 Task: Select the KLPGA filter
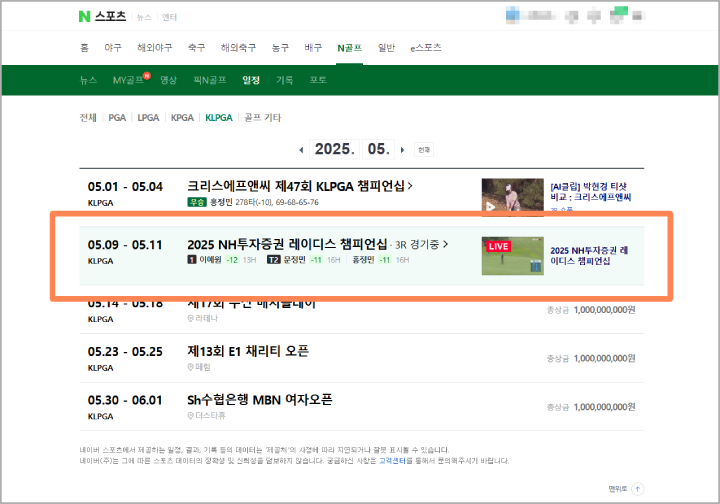219,118
